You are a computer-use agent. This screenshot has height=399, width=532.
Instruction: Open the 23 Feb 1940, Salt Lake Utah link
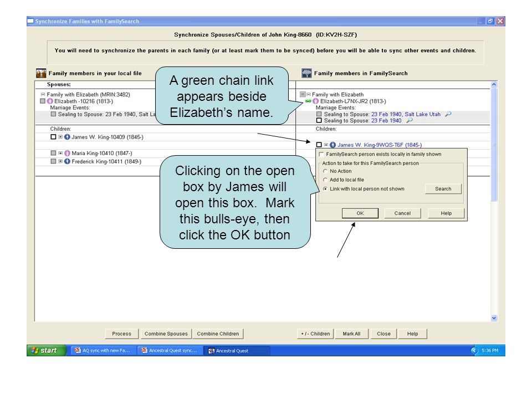tap(406, 114)
